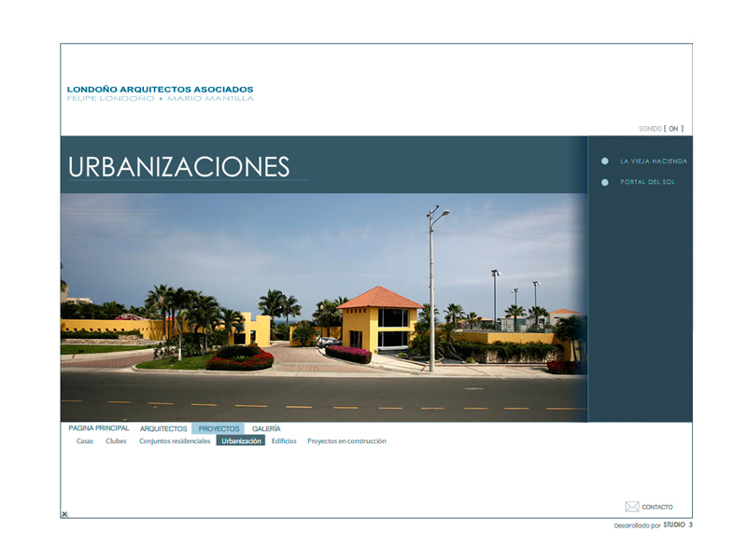Go to the Arquitectos section

click(x=163, y=428)
